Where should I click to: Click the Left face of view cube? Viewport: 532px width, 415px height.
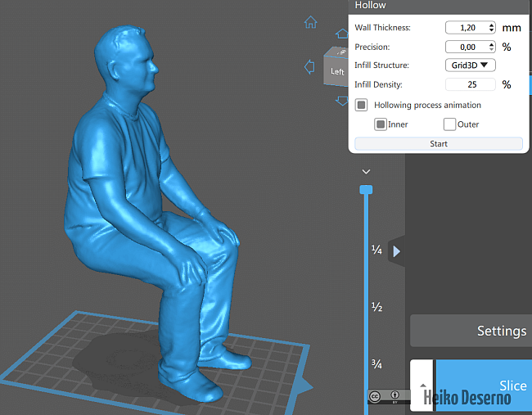336,71
